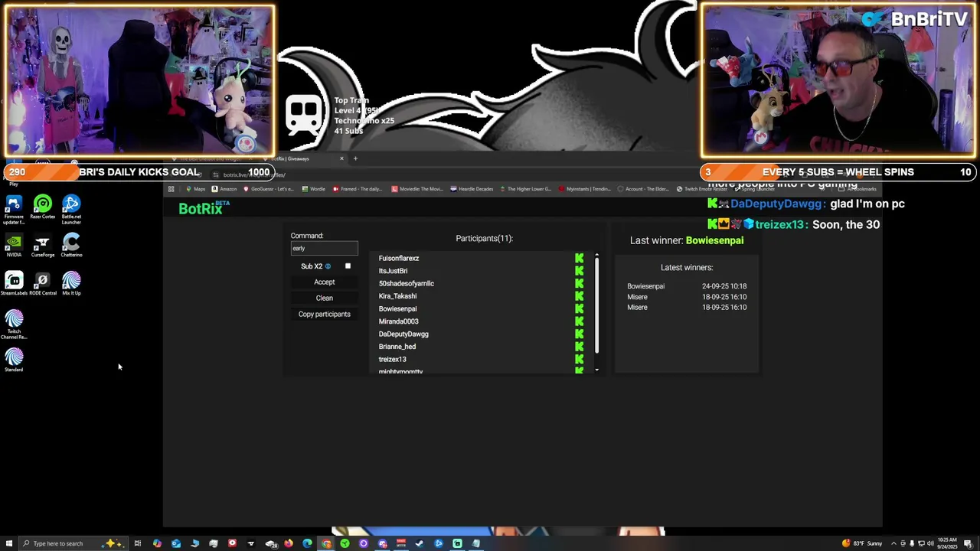Launch RODE Central from the desktop
Viewport: 980px width, 551px height.
tap(43, 284)
